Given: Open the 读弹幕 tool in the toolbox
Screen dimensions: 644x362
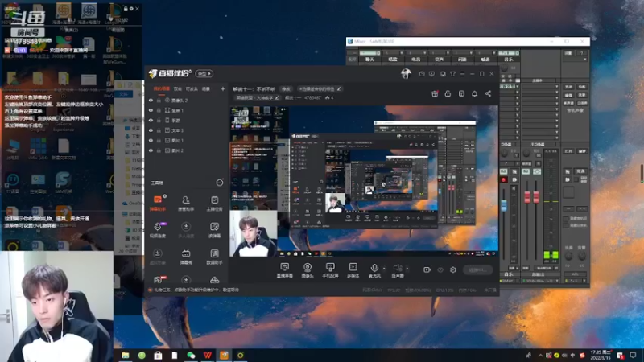Looking at the screenshot, I should tap(214, 230).
